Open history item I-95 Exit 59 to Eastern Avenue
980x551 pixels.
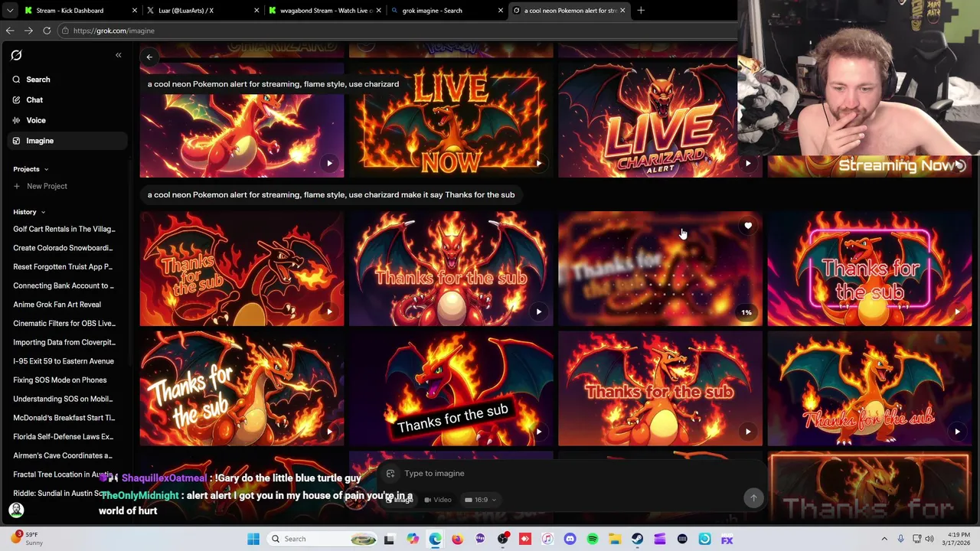[64, 361]
